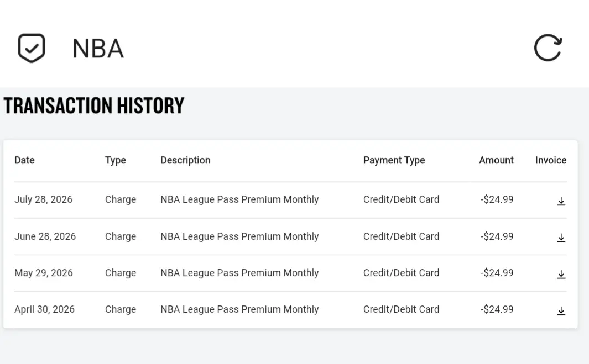Click the Payment Type column header
This screenshot has width=589, height=364.
394,160
